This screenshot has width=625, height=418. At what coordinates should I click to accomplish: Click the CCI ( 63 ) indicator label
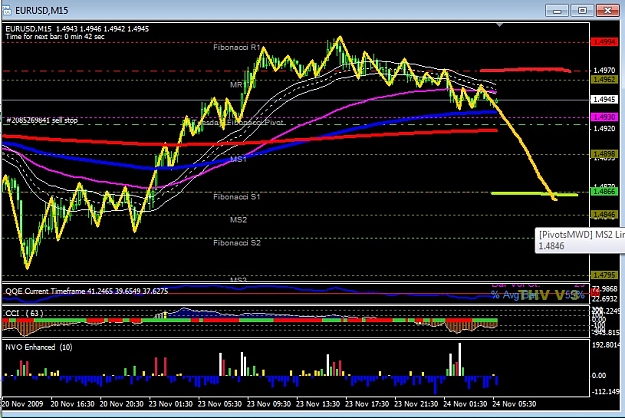24,313
